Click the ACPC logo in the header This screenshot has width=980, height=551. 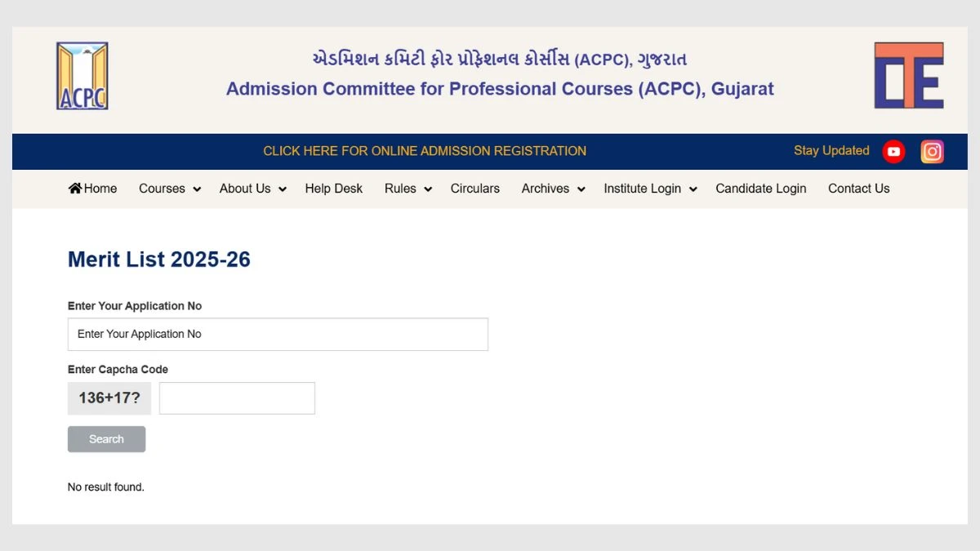82,76
